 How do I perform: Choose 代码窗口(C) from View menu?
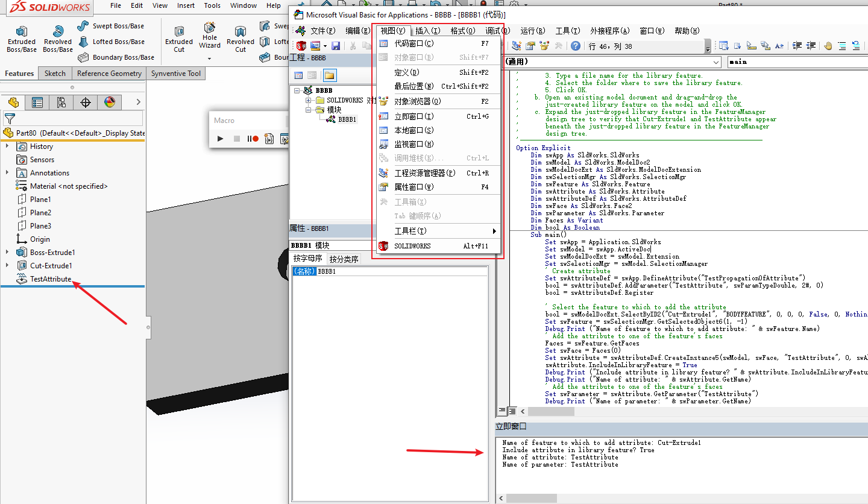(438, 43)
